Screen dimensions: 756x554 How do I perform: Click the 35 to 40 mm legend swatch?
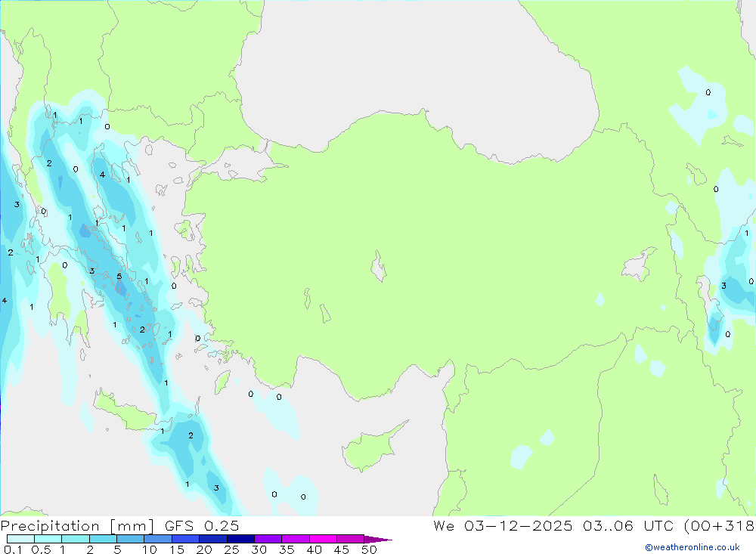(296, 539)
